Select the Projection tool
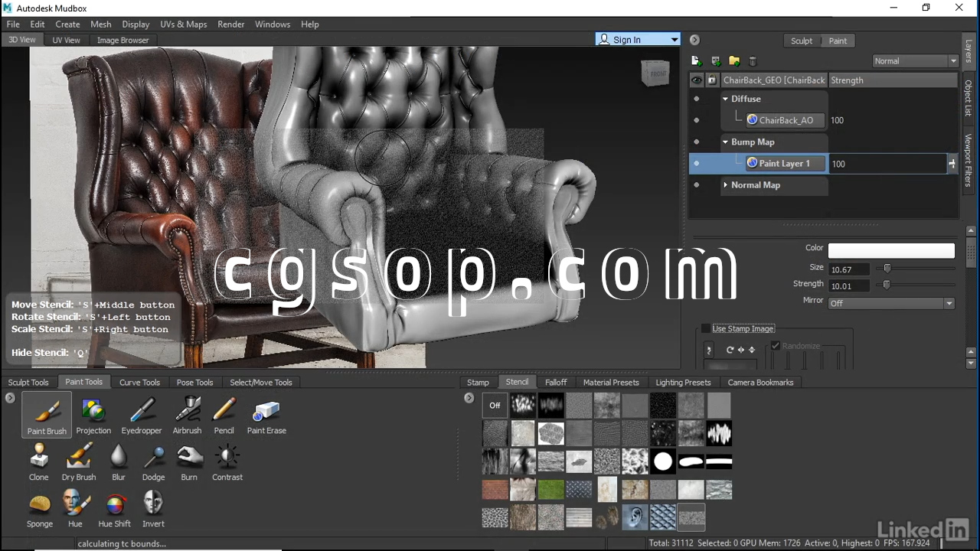Viewport: 980px width, 551px height. point(93,415)
